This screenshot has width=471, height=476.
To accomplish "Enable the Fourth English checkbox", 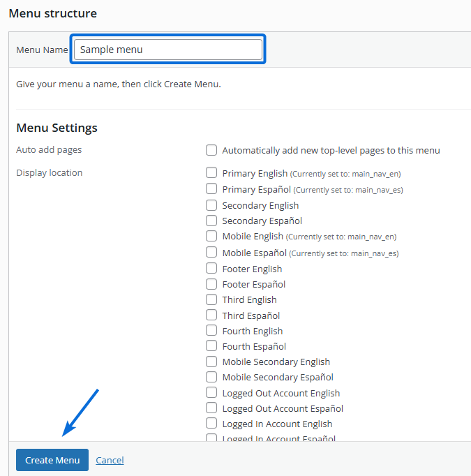I will click(x=211, y=331).
